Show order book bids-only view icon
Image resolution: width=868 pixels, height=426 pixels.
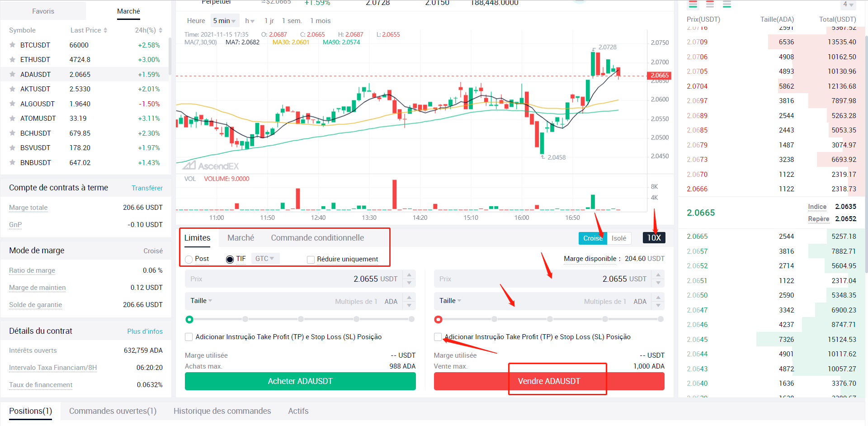[726, 5]
